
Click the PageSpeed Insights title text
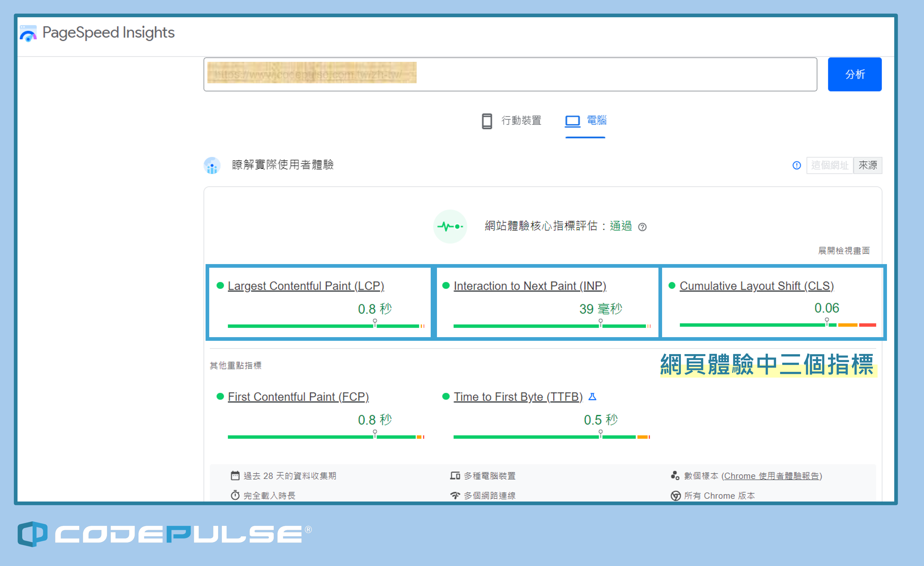(x=108, y=33)
